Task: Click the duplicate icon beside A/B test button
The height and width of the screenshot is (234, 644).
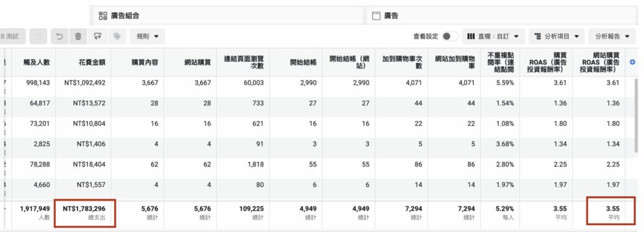Action: (38, 36)
